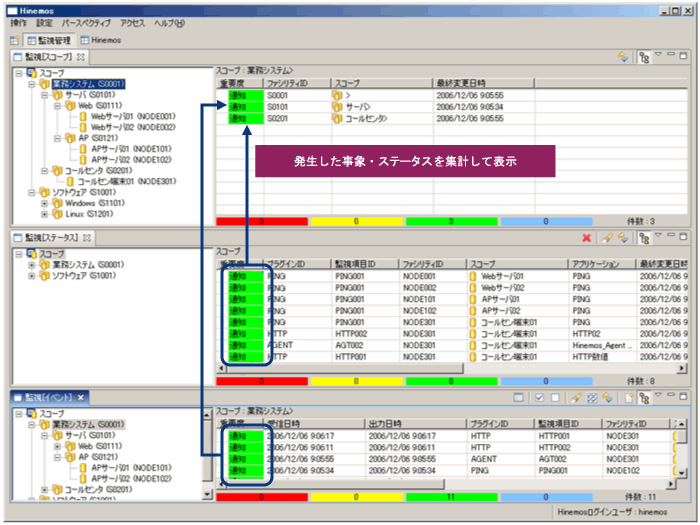Expand コールセンタ (S0201) in the 監視[イベント] tree
The image size is (700, 525).
44,489
